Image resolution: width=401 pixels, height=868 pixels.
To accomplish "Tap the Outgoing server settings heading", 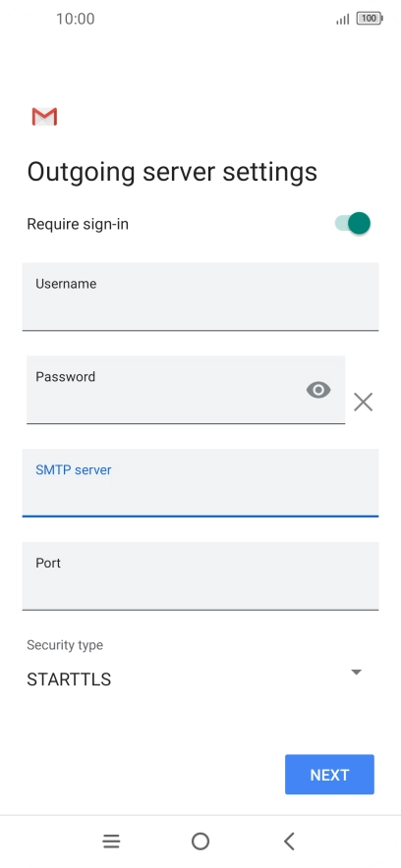I will 172,172.
